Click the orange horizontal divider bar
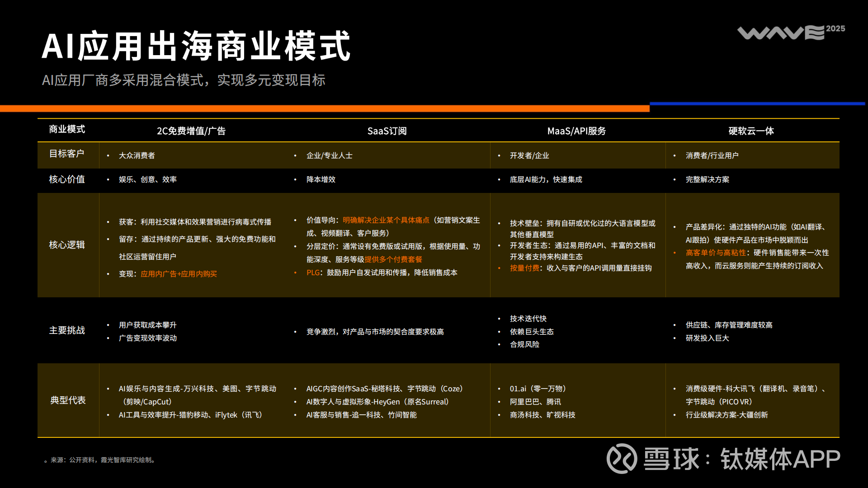 coord(325,108)
